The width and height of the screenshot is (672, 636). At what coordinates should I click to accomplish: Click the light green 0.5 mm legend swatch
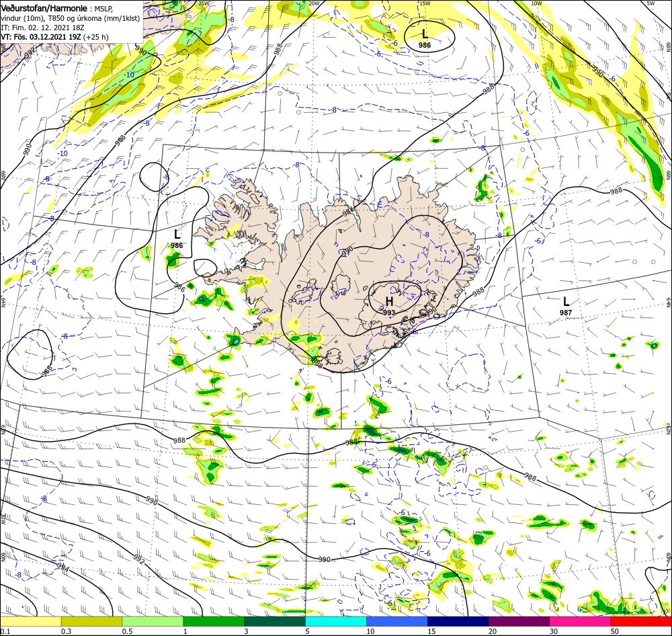(x=153, y=621)
